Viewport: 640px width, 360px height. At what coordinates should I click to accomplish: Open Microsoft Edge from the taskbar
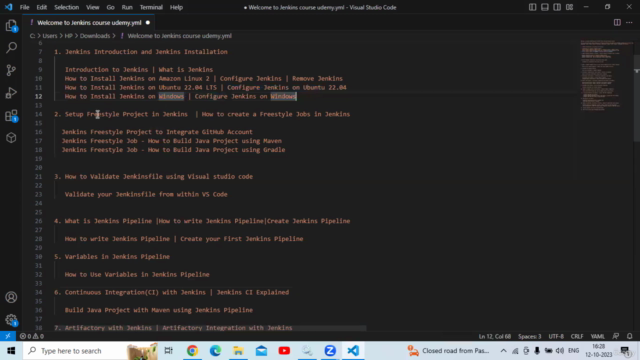(215, 351)
